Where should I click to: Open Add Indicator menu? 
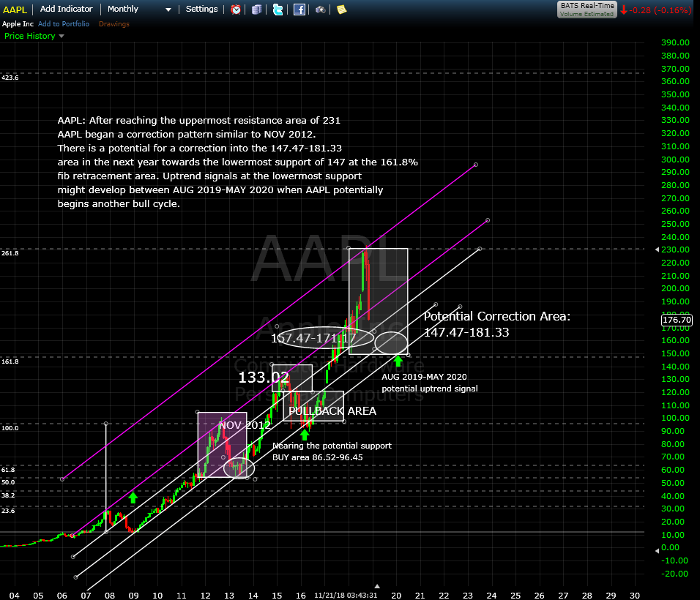(x=66, y=9)
